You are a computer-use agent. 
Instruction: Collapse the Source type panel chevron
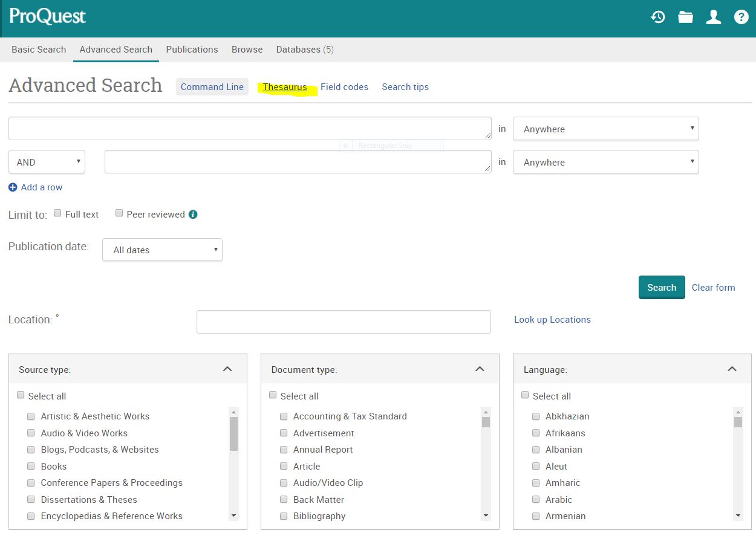(x=227, y=369)
